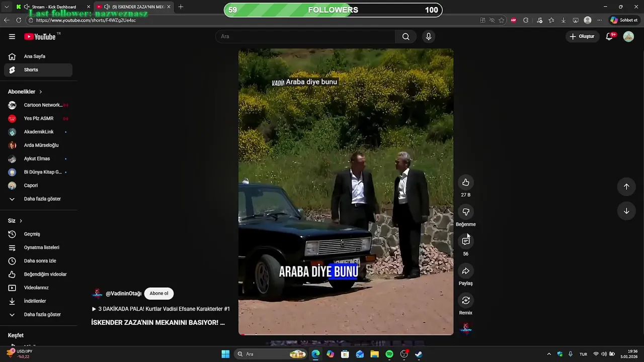The height and width of the screenshot is (362, 644).
Task: Open the browser profile icon
Action: tap(588, 20)
